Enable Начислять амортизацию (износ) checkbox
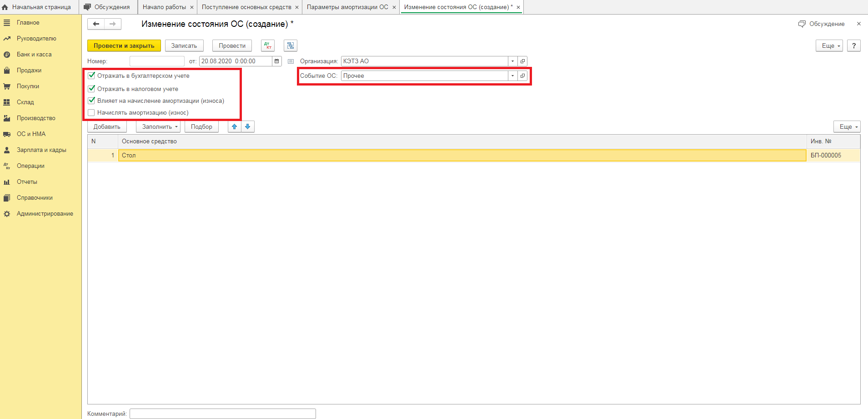Viewport: 868px width, 419px height. [91, 112]
